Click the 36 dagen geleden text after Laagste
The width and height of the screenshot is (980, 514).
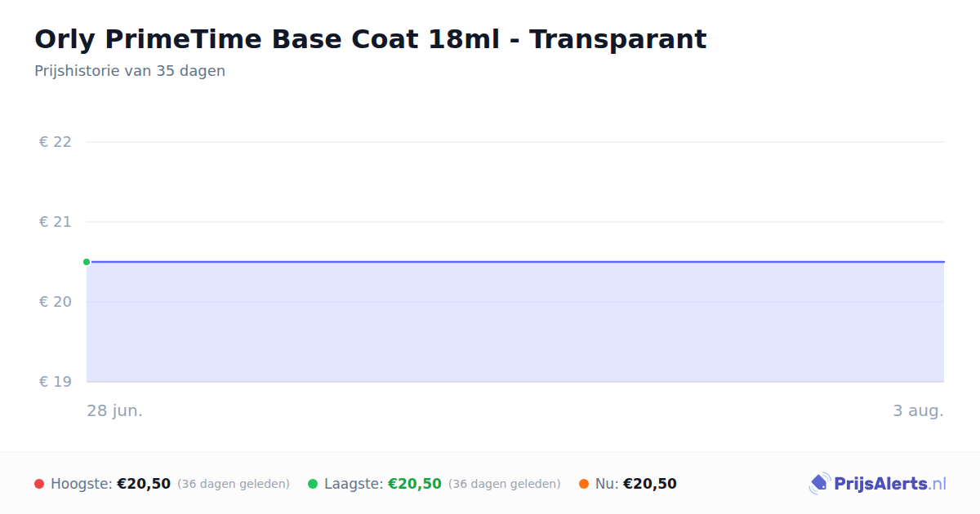point(505,484)
